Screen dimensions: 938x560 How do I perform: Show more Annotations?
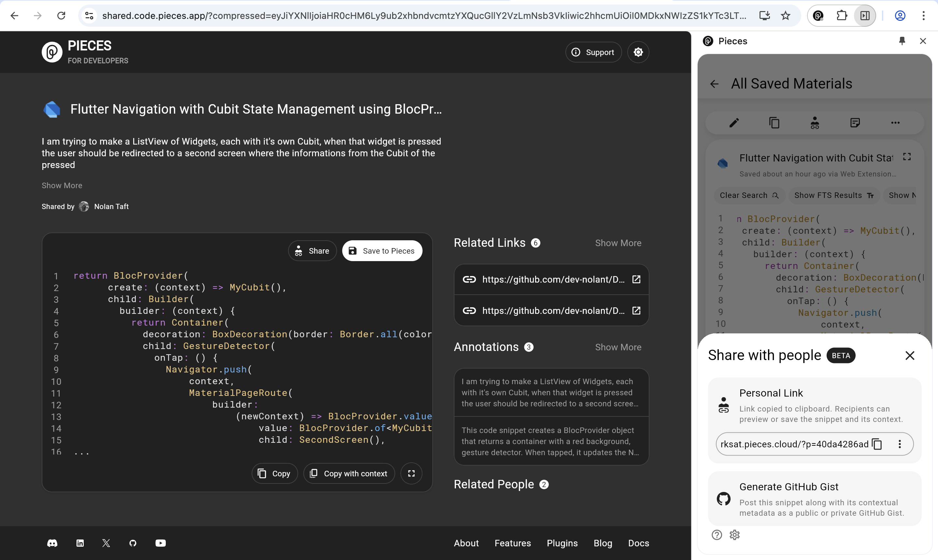(x=618, y=347)
